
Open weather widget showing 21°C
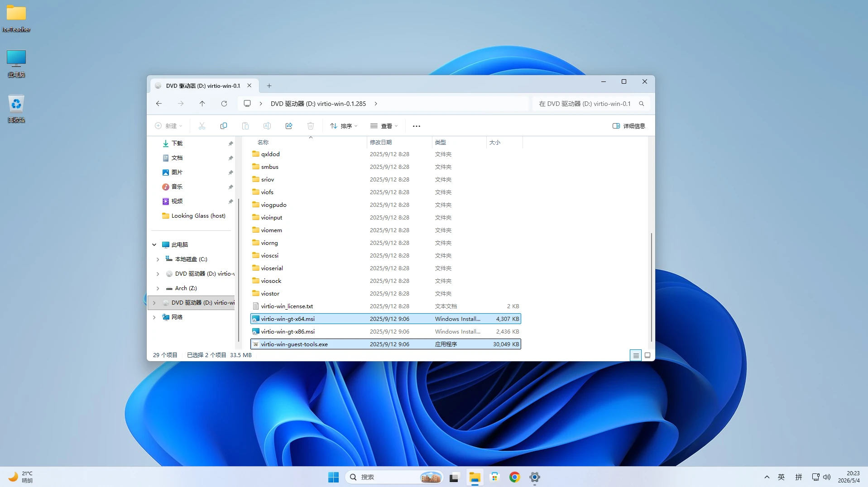tap(21, 477)
